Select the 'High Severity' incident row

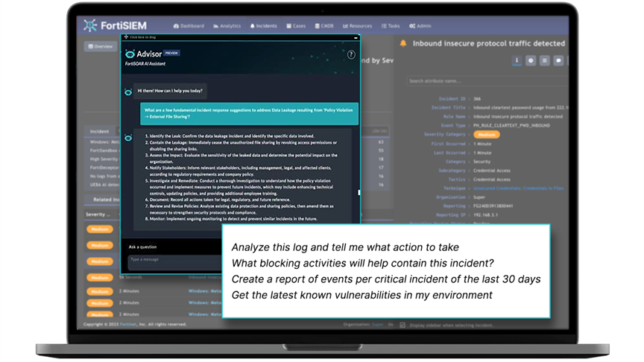tap(104, 159)
